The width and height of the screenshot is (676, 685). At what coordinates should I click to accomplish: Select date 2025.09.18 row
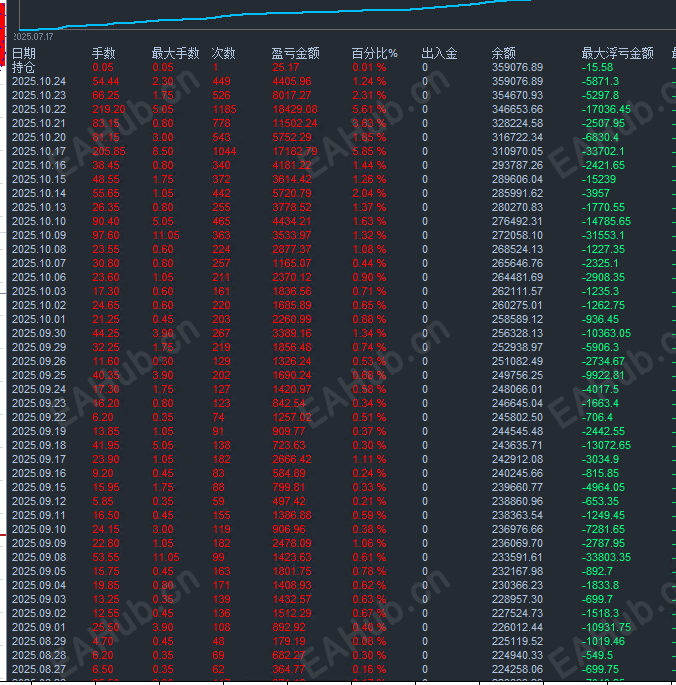pos(39,445)
